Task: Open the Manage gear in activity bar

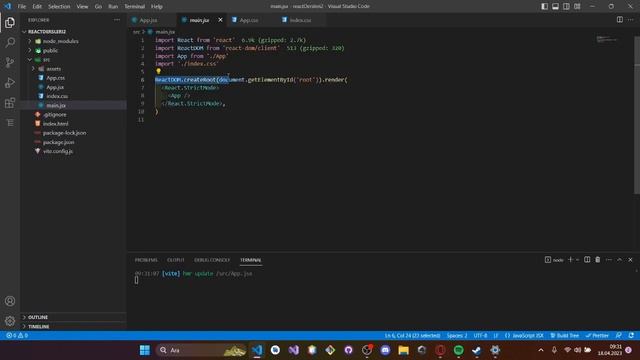Action: 10,321
